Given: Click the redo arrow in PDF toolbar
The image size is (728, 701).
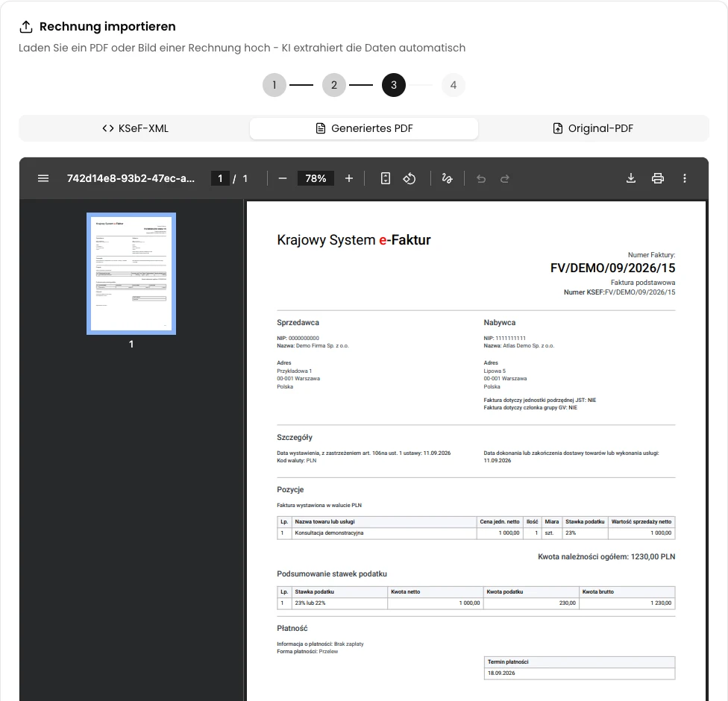Looking at the screenshot, I should tap(505, 179).
